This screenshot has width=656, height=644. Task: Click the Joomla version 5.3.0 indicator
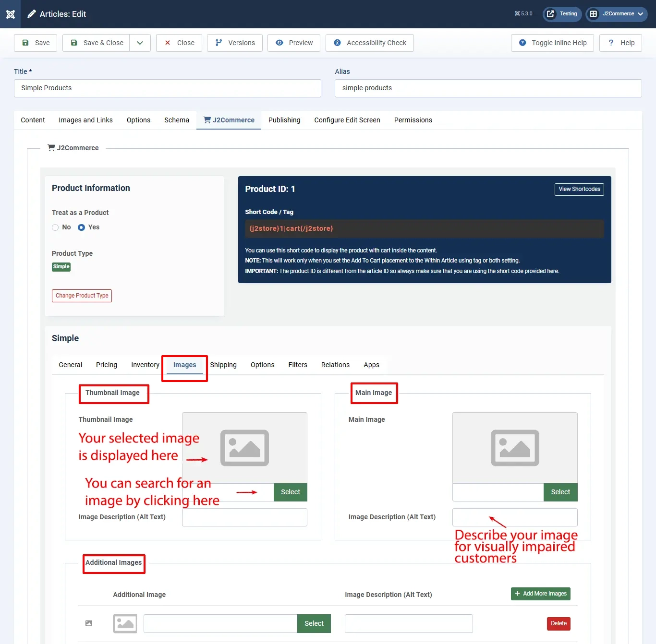[x=523, y=14]
